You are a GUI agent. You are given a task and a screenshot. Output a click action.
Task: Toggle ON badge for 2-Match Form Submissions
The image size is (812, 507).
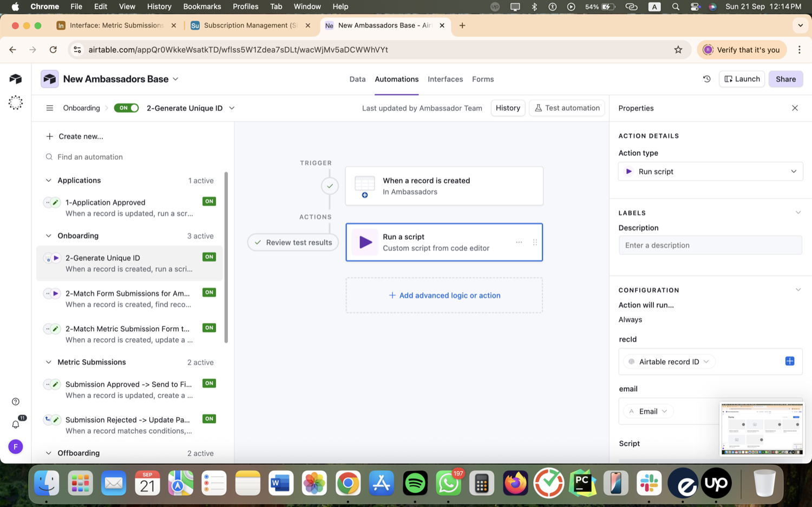[209, 292]
